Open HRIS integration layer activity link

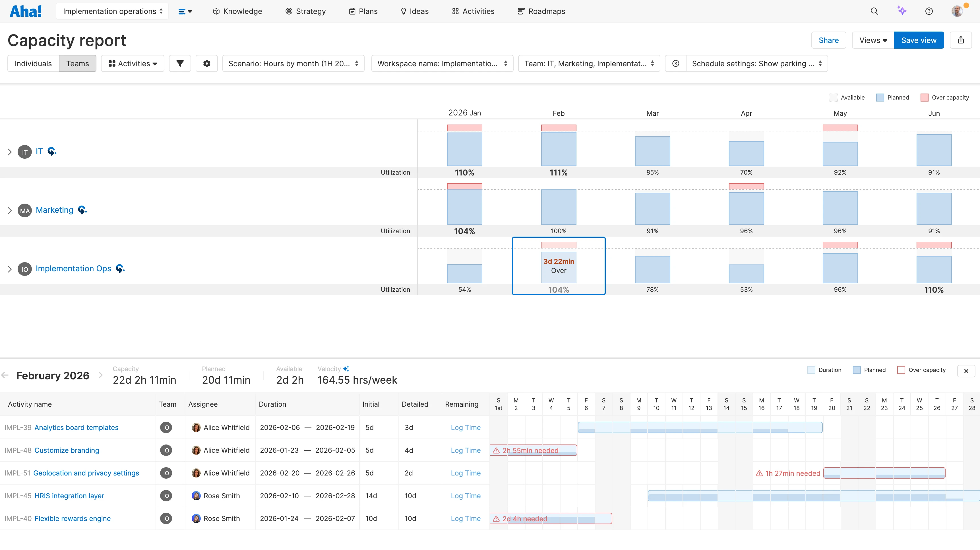click(69, 496)
